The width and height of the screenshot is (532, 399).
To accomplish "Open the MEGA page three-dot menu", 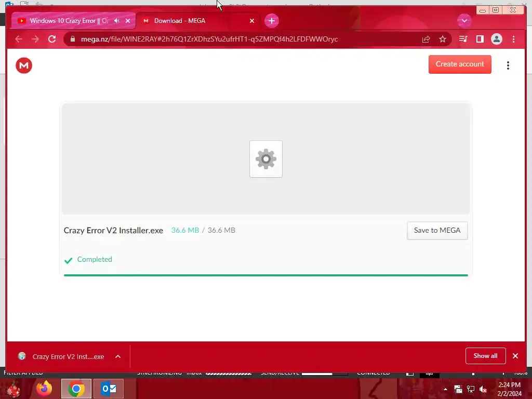I will [508, 65].
